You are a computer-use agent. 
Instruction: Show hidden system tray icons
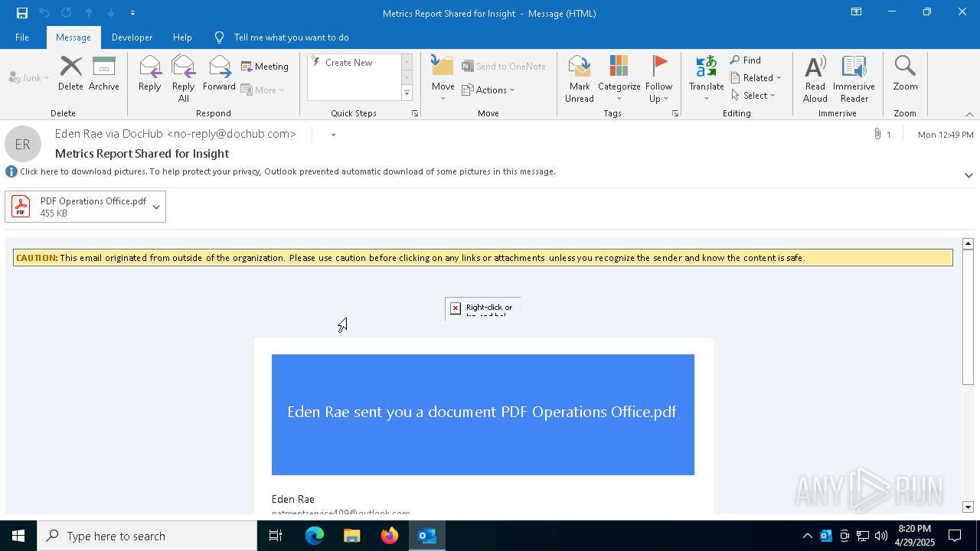click(808, 536)
